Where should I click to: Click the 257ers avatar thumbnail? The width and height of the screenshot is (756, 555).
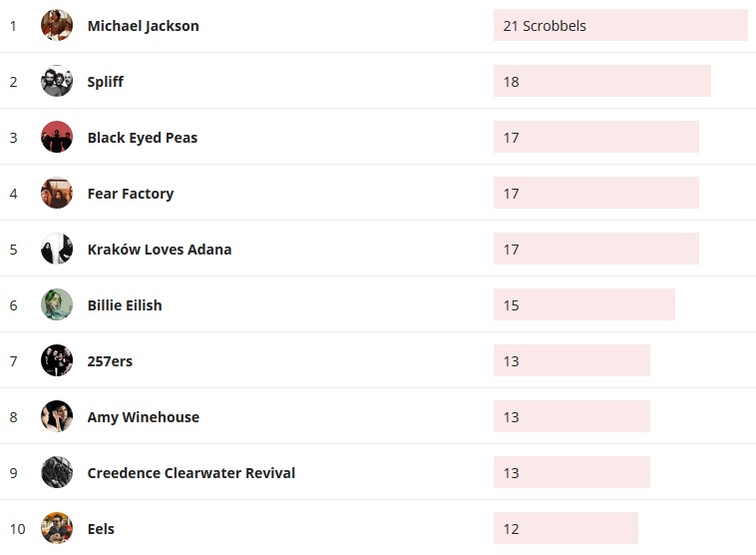57,360
